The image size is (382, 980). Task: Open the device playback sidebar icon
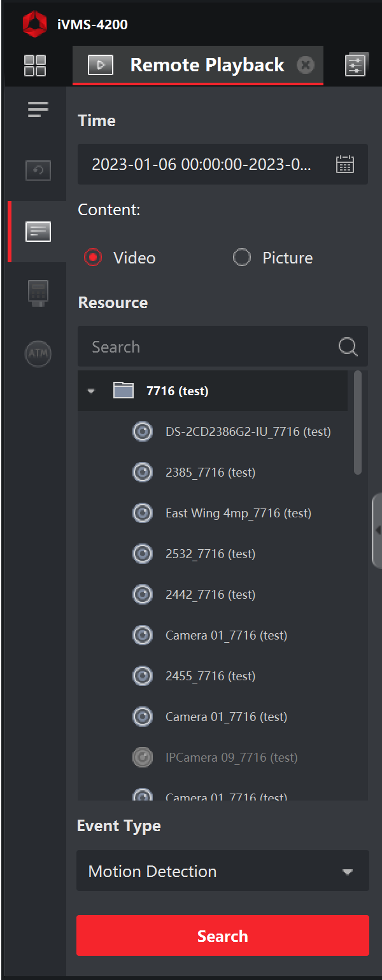38,293
